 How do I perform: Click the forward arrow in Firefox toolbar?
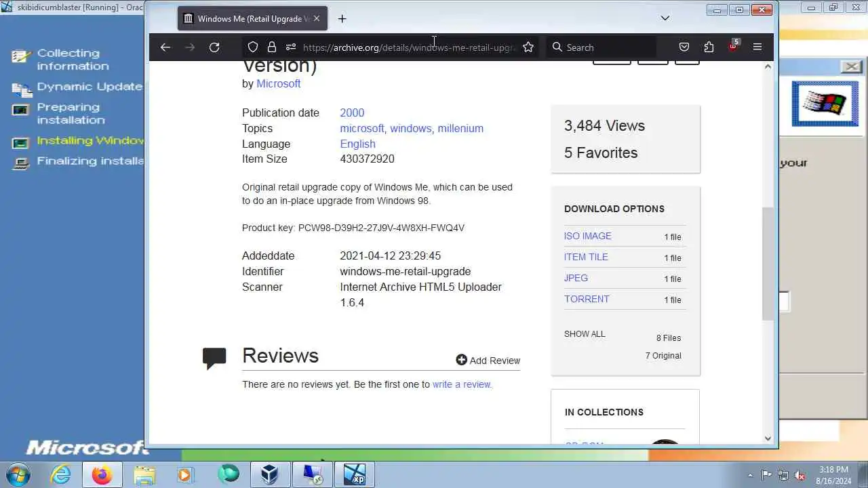(190, 47)
